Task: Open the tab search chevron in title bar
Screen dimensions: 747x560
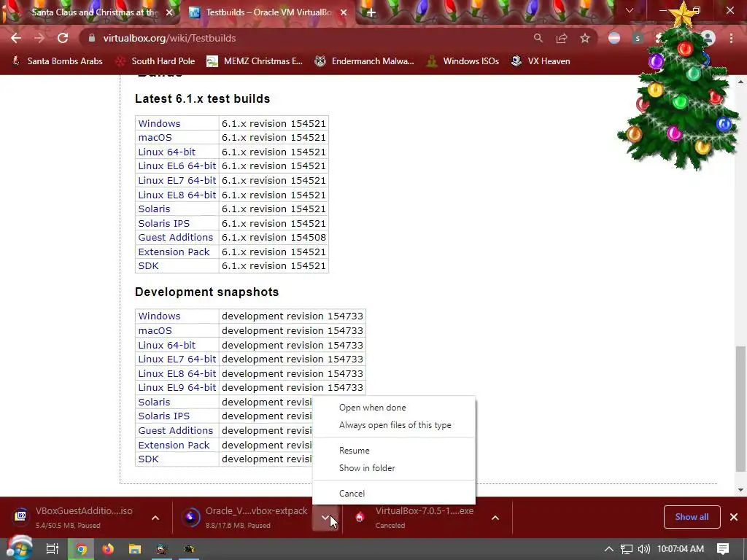Action: [x=630, y=10]
